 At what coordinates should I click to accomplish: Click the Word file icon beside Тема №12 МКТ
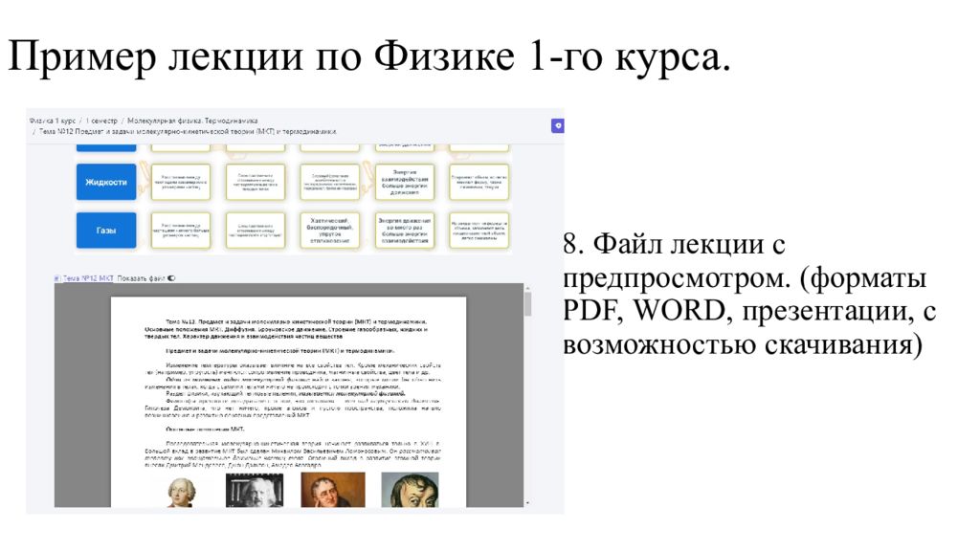pyautogui.click(x=57, y=278)
